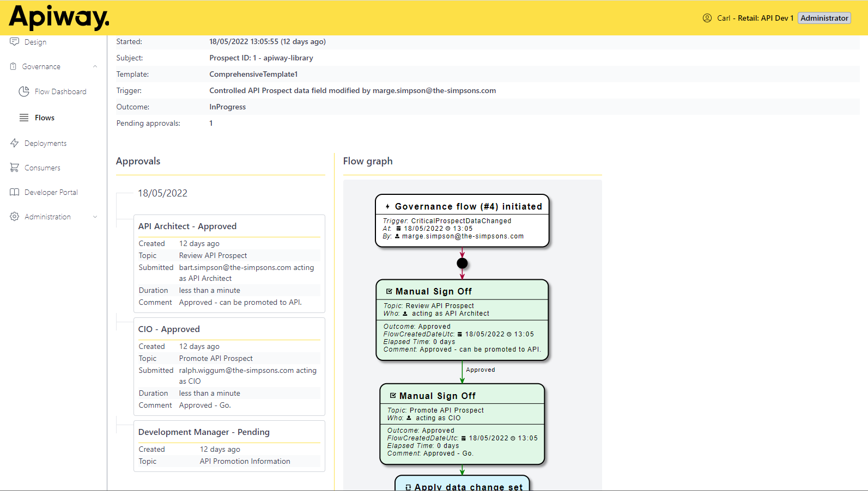The height and width of the screenshot is (491, 868).
Task: Click the Design chat icon in the sidebar
Action: click(14, 42)
